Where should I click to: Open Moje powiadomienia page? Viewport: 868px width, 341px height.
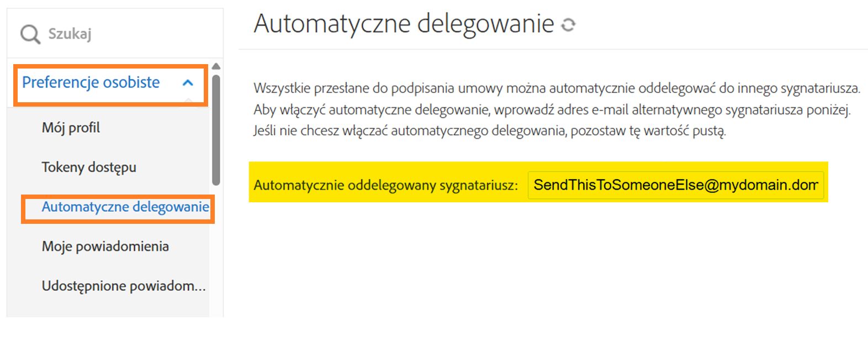[x=105, y=246]
